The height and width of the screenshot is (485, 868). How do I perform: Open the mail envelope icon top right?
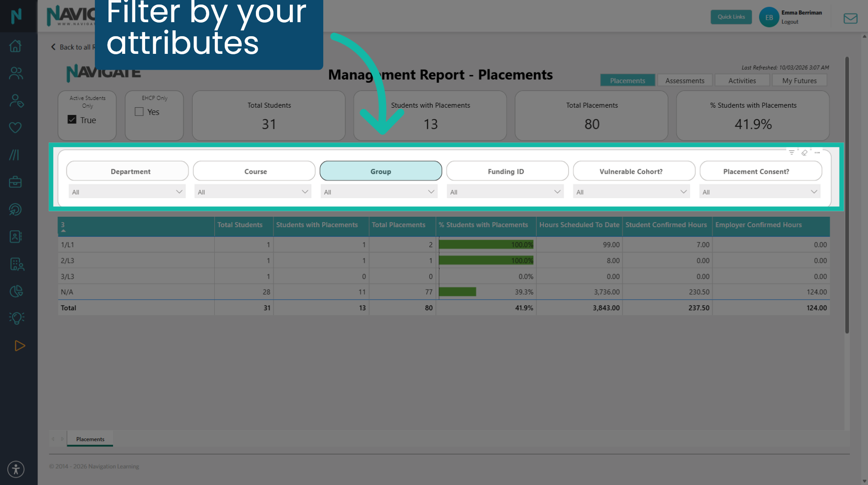850,19
